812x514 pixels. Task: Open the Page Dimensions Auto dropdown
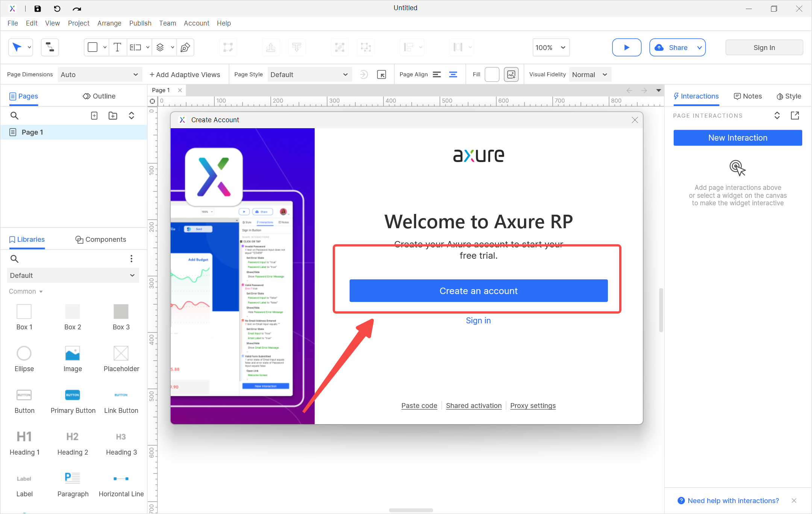100,74
